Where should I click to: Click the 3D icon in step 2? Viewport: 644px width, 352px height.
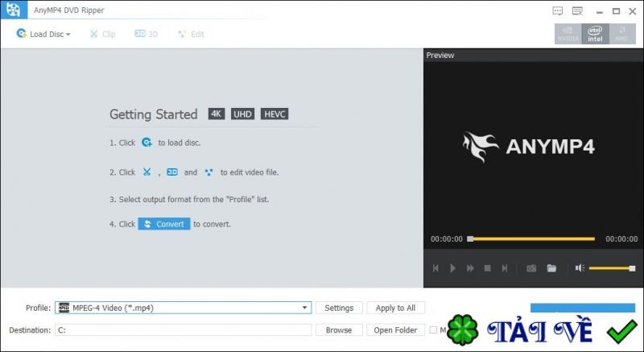(172, 172)
